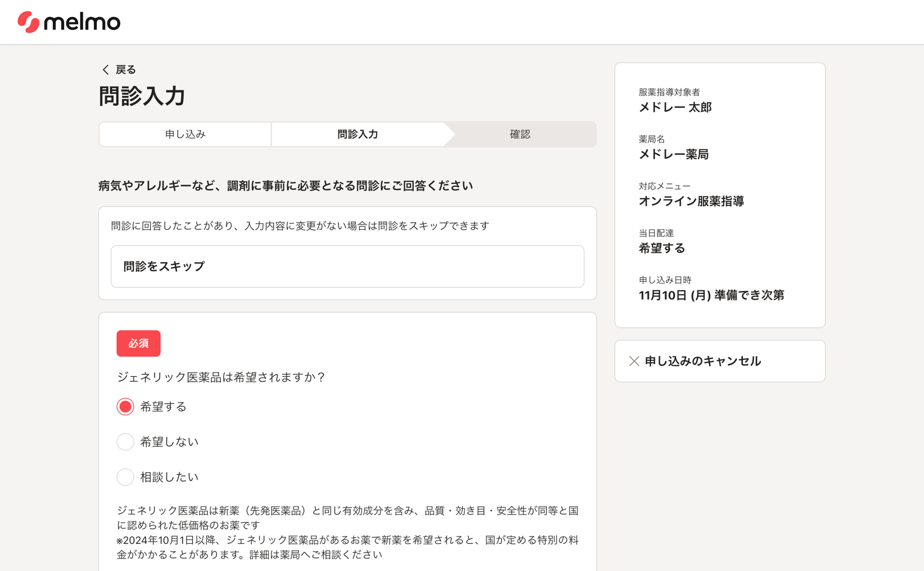Open the 確認 step tab
This screenshot has width=924, height=571.
pyautogui.click(x=520, y=134)
